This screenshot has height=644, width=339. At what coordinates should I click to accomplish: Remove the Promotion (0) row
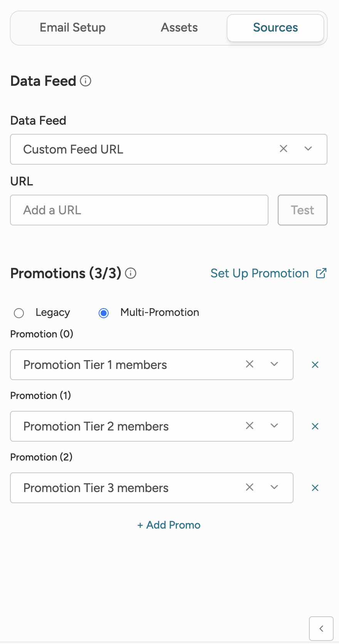point(315,365)
